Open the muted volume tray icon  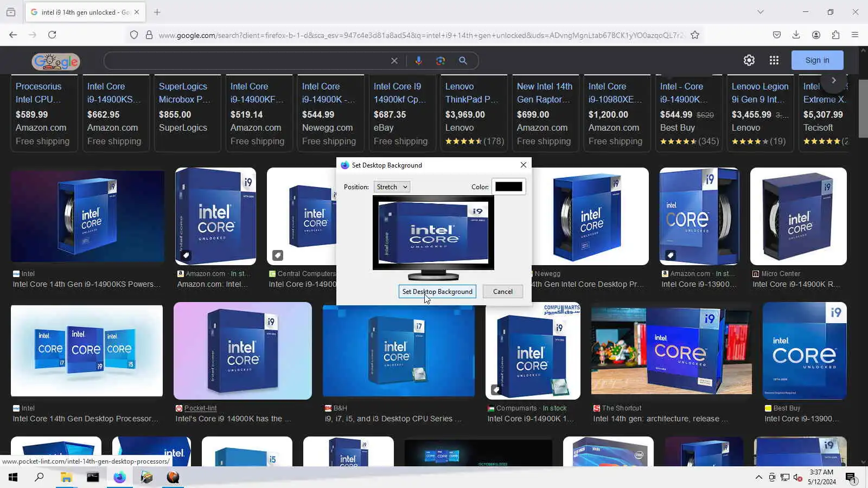[798, 477]
